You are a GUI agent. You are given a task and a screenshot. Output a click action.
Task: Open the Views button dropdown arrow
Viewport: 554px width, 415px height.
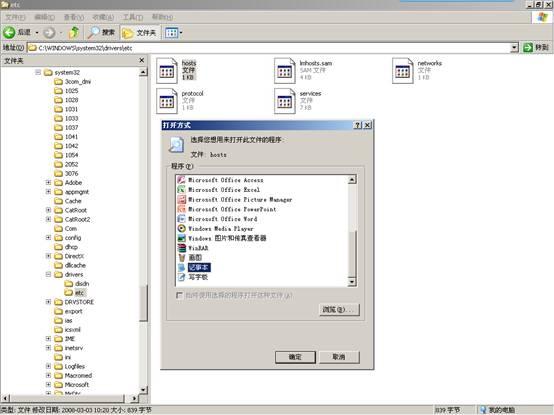(181, 33)
